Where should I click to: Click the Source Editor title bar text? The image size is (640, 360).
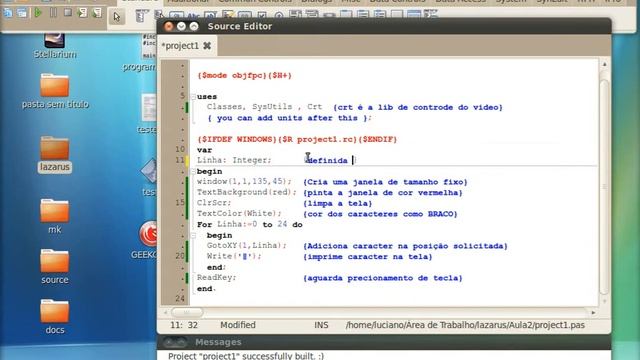click(x=240, y=26)
